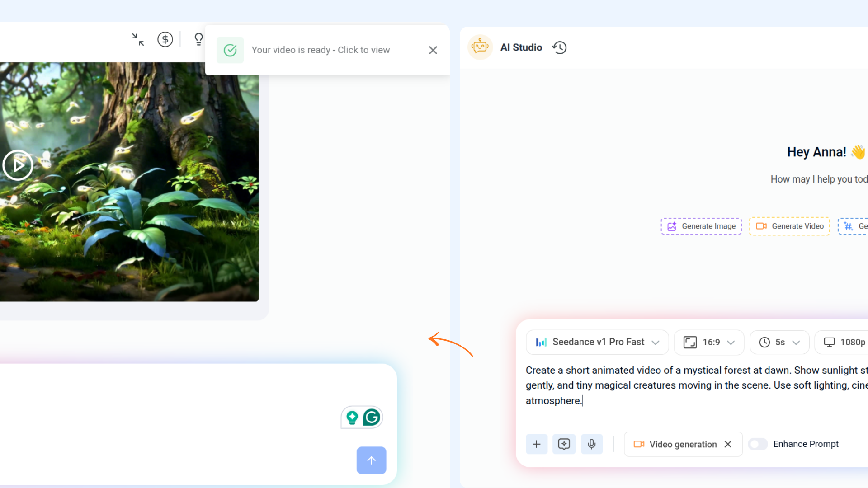Open the Seedance v1 Pro Fast dropdown
The image size is (868, 488).
[x=597, y=342]
